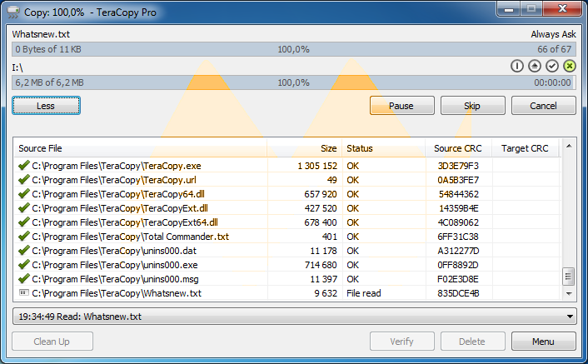Click the source CRC value F02E3D8E
The image size is (588, 364).
(x=458, y=279)
